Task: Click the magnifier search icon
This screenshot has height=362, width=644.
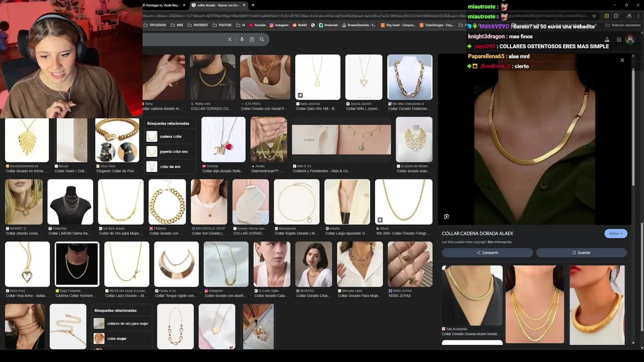Action: pyautogui.click(x=262, y=39)
